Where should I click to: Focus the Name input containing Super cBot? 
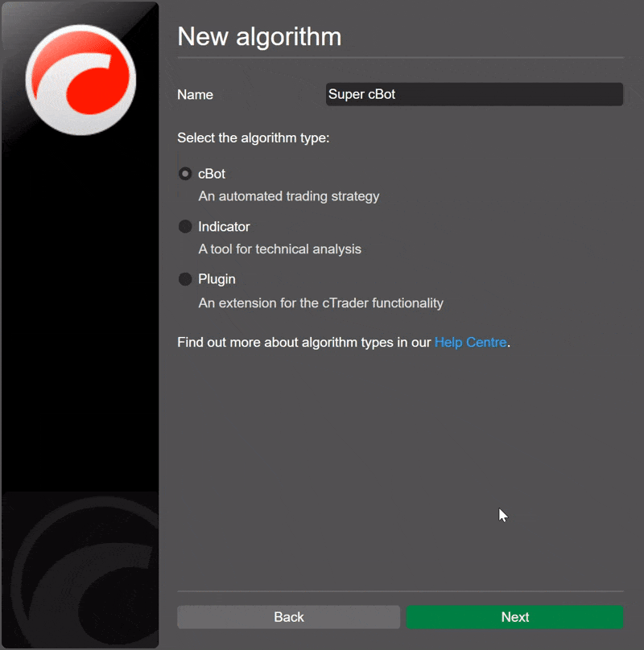click(473, 94)
